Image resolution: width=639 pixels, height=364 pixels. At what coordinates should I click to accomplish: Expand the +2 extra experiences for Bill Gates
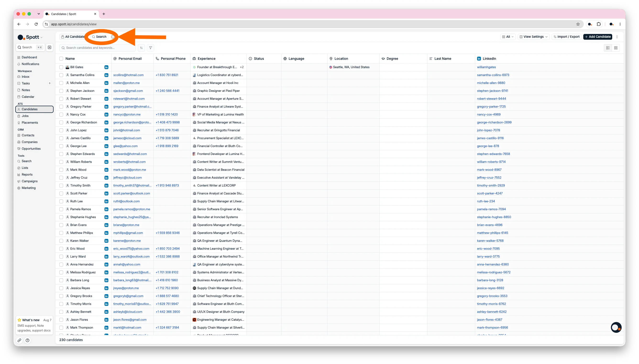click(x=242, y=67)
